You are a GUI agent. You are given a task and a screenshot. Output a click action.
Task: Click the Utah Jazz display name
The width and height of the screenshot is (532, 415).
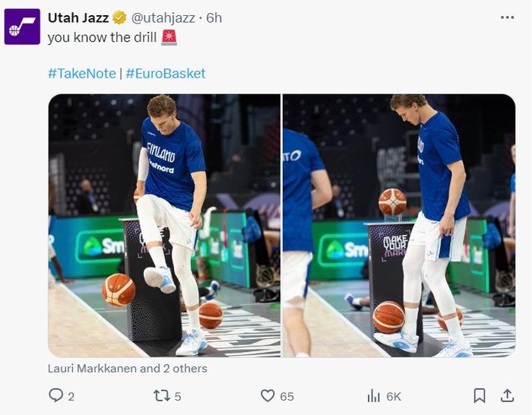coord(78,17)
